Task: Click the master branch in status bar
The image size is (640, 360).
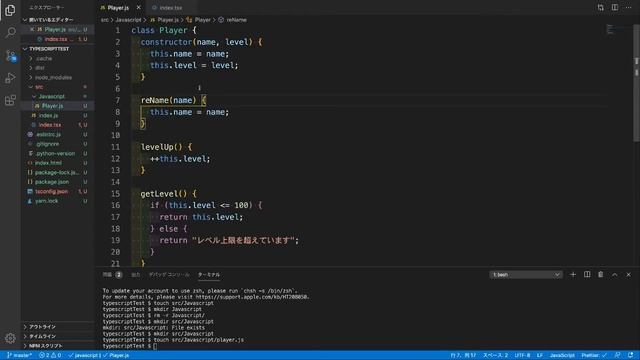Action: [19, 356]
